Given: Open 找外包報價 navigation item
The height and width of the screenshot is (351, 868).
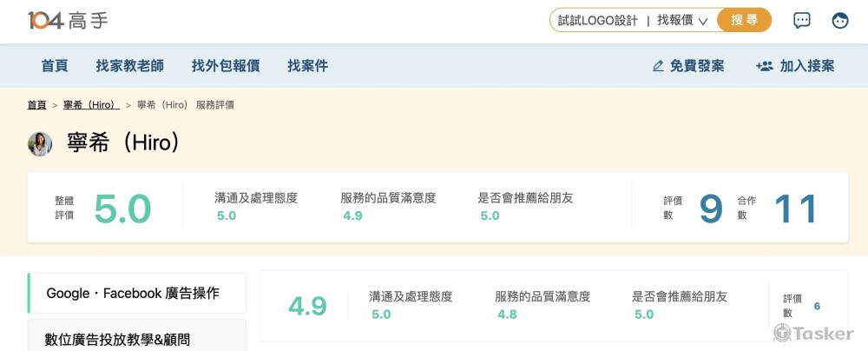Looking at the screenshot, I should point(226,66).
